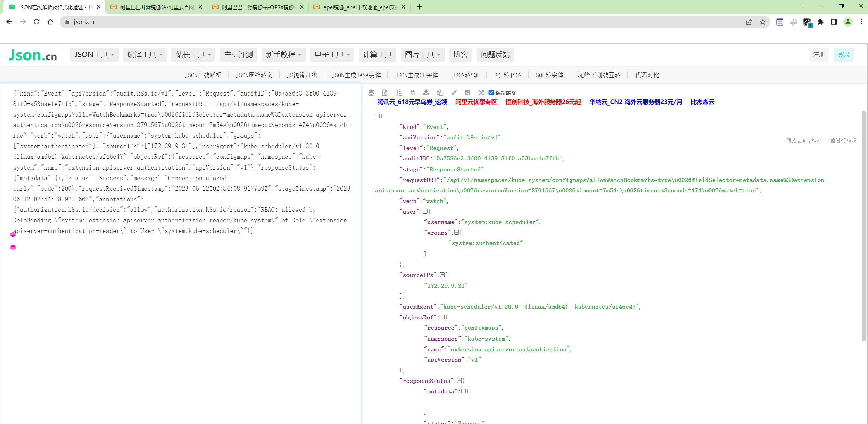Open the extensions puzzle piece menu
868x424 pixels.
(x=820, y=22)
